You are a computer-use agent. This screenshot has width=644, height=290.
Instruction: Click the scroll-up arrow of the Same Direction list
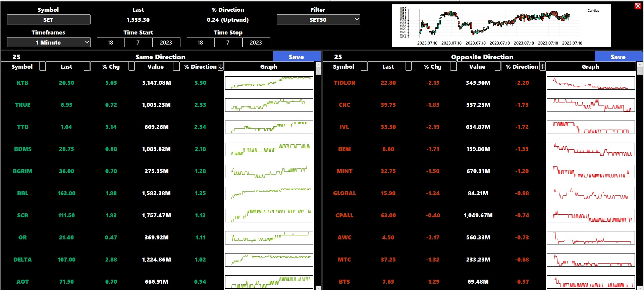click(318, 64)
